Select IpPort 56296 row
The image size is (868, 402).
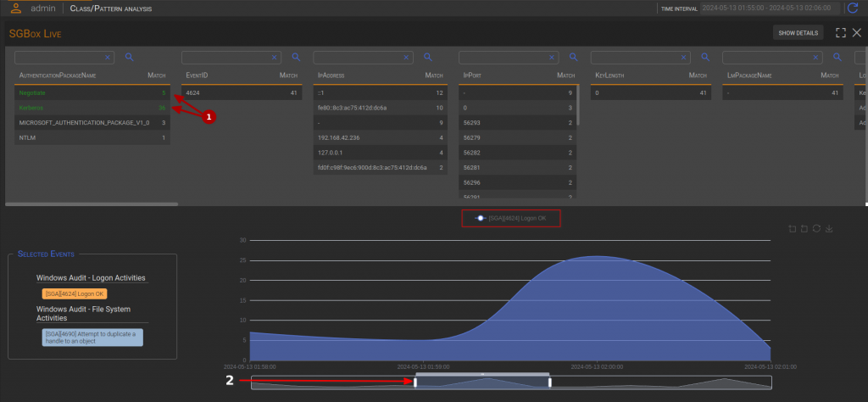[517, 182]
